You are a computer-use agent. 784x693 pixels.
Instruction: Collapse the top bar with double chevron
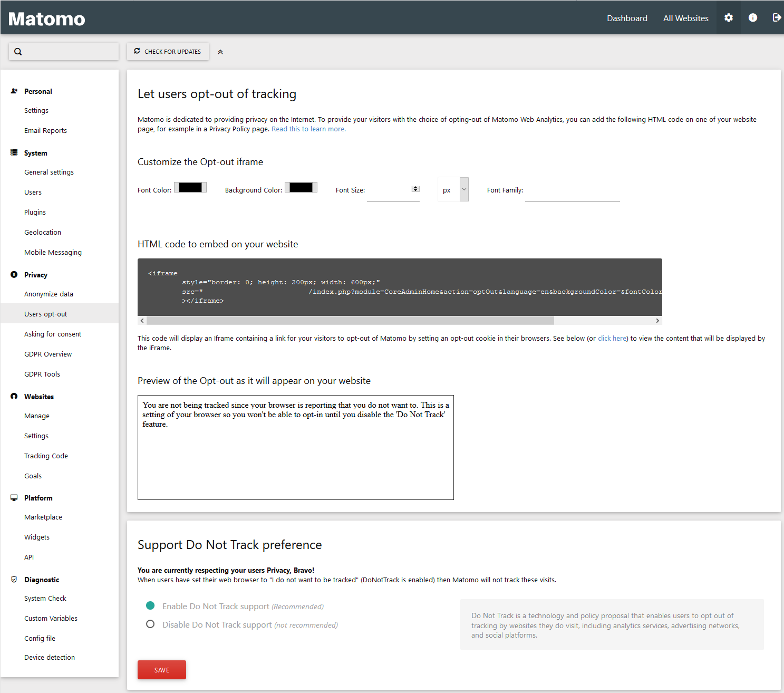pyautogui.click(x=220, y=52)
